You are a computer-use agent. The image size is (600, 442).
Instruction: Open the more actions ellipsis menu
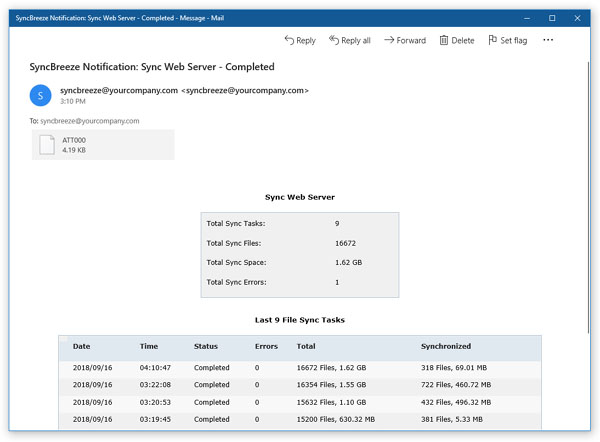[x=548, y=40]
